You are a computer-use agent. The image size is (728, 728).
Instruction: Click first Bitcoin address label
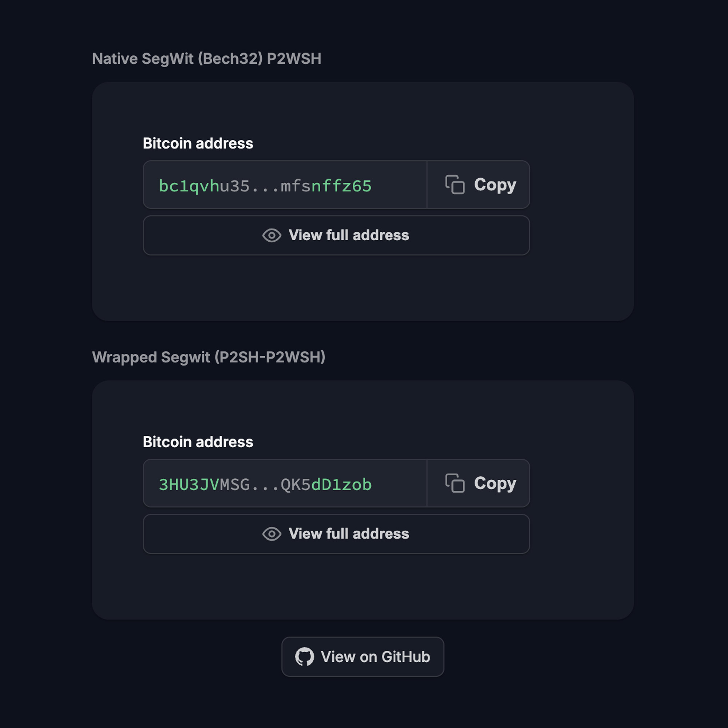pyautogui.click(x=198, y=143)
